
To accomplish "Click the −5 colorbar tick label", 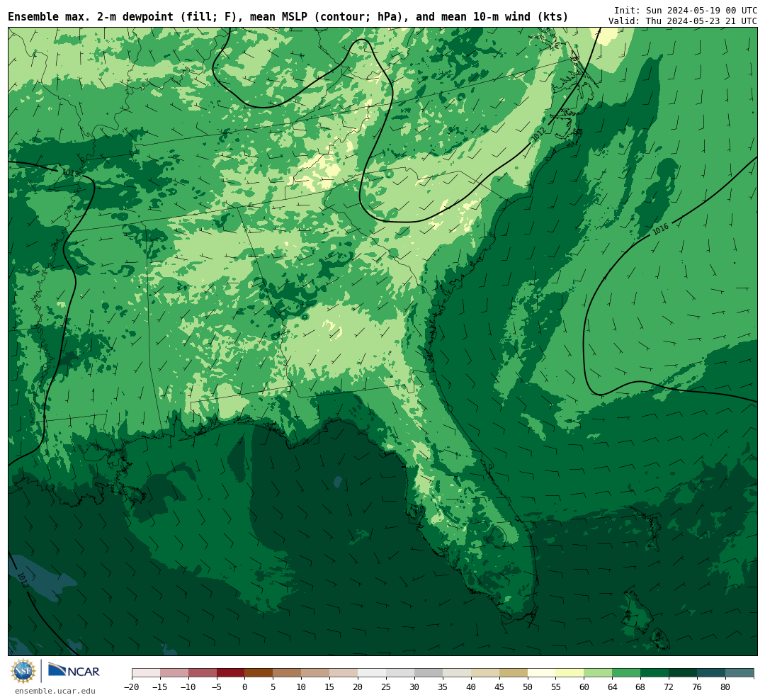I will click(217, 687).
